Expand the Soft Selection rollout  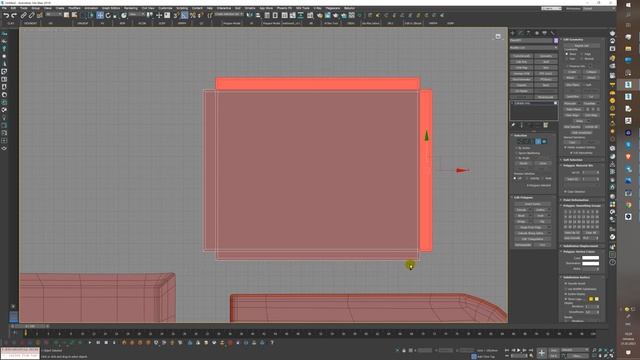(573, 160)
